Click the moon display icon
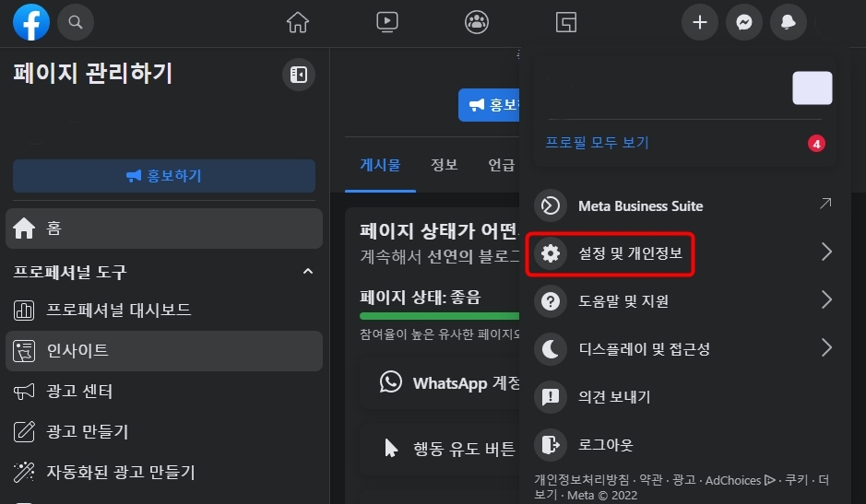866x504 pixels. tap(550, 349)
